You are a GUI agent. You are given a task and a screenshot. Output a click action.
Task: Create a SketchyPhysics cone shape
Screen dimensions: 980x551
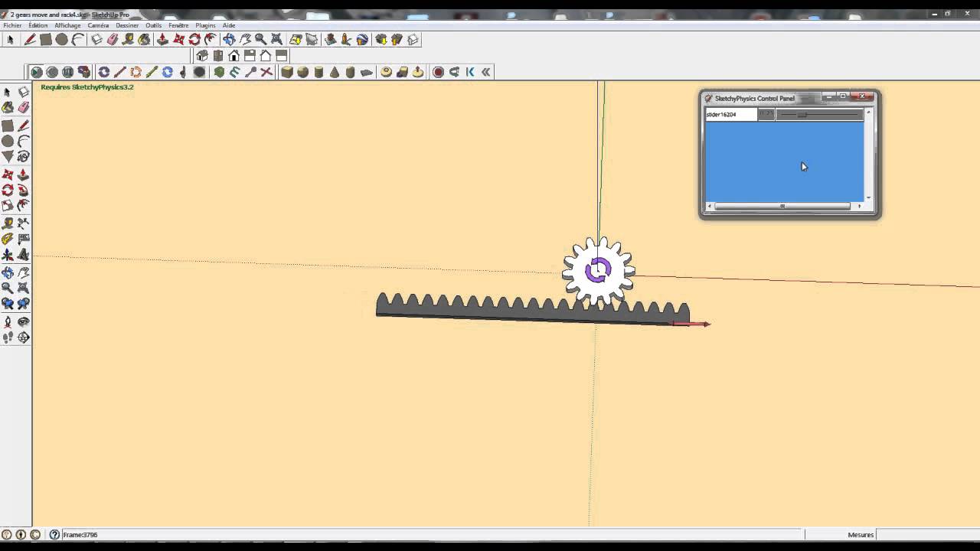pyautogui.click(x=335, y=72)
